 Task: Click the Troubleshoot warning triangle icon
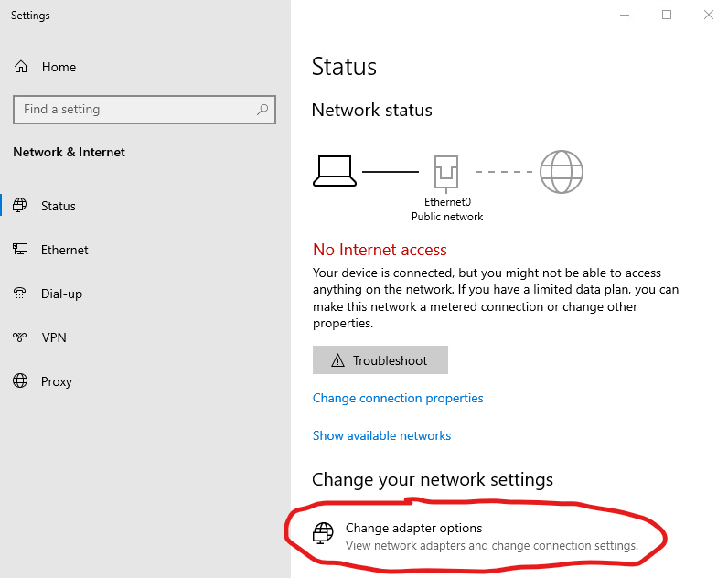click(x=338, y=360)
